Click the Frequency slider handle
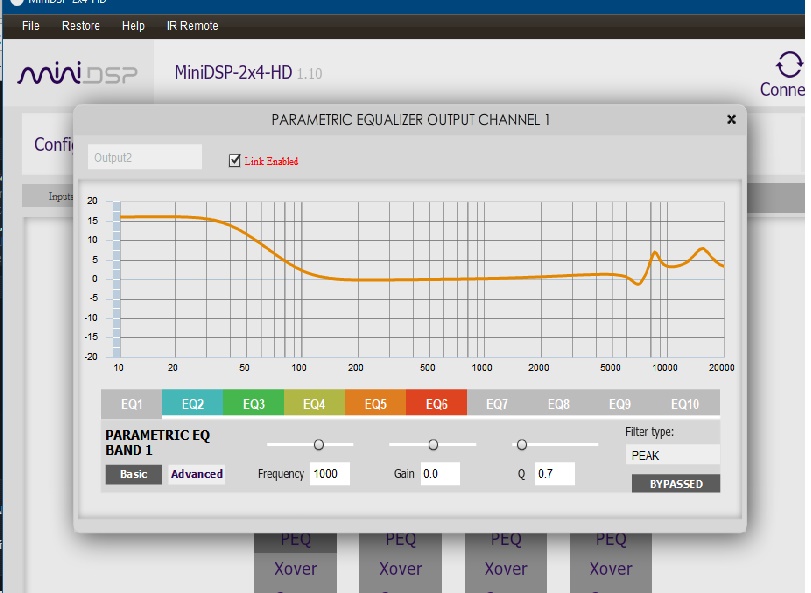Image resolution: width=811 pixels, height=593 pixels. tap(319, 445)
